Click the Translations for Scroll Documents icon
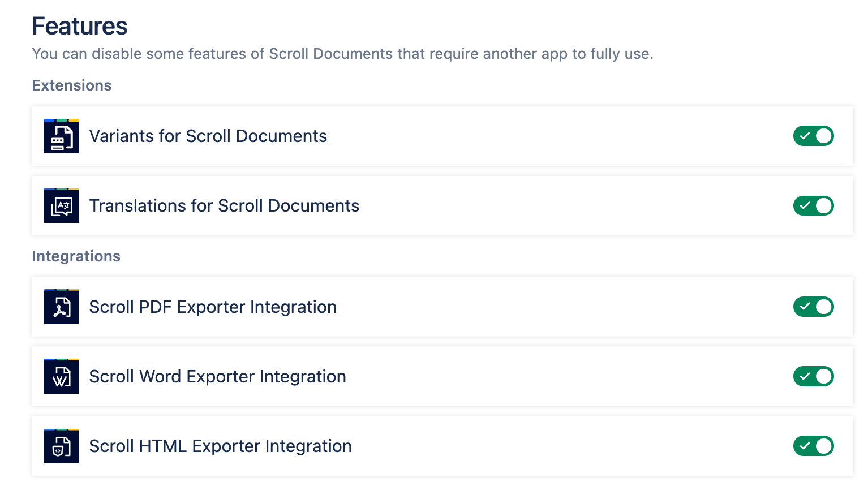 coord(61,205)
